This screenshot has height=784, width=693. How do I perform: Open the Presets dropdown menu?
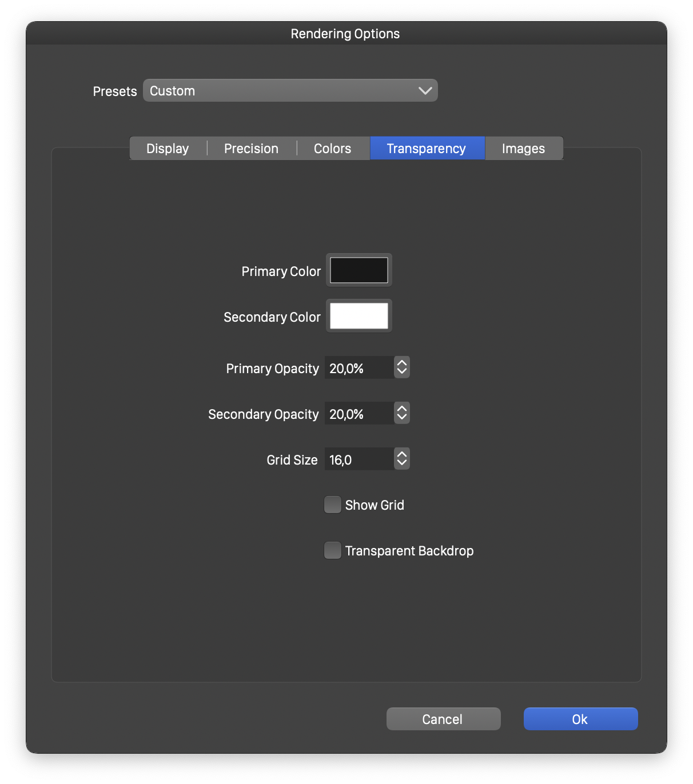(290, 91)
